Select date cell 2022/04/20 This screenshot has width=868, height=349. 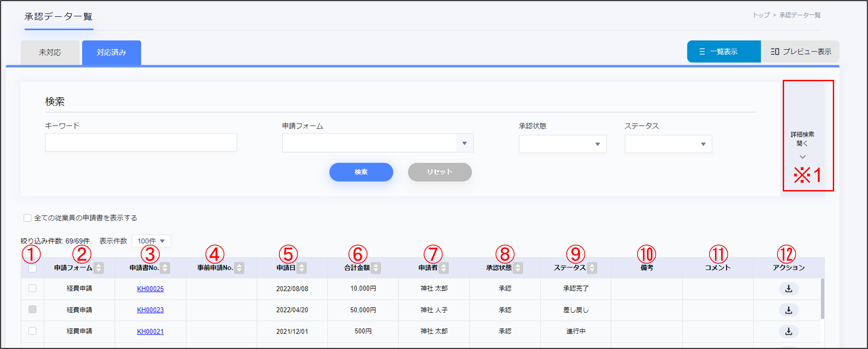(x=292, y=310)
